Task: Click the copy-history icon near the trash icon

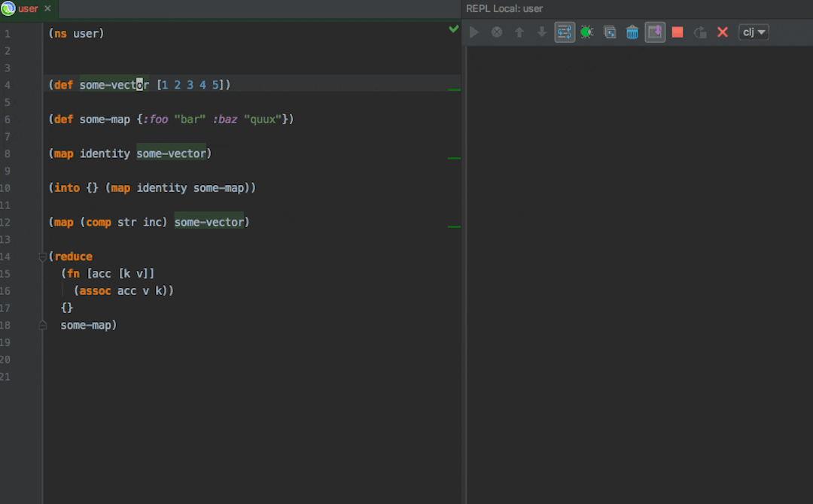Action: [x=609, y=32]
